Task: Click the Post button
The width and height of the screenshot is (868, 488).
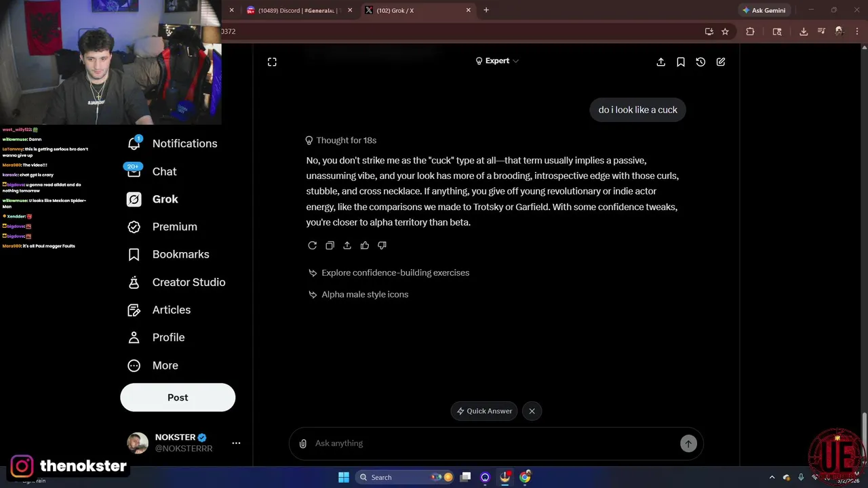Action: [178, 398]
